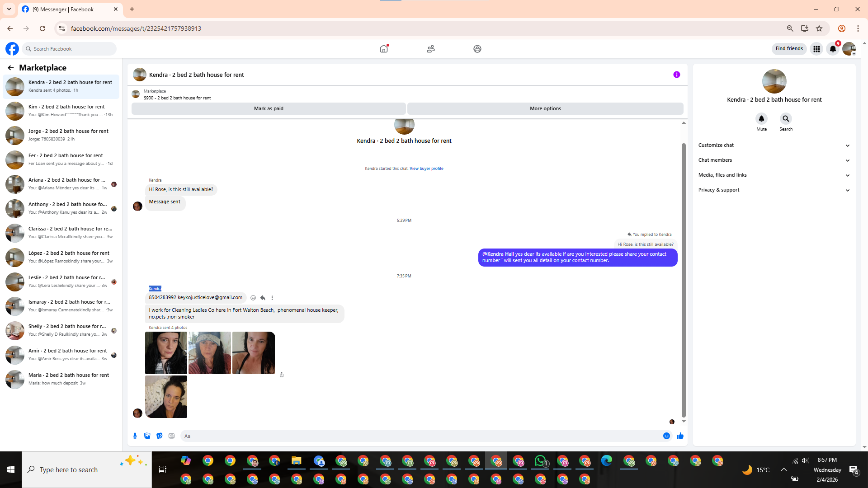The height and width of the screenshot is (488, 868).
Task: Expand Media, files and links section
Action: tap(774, 175)
